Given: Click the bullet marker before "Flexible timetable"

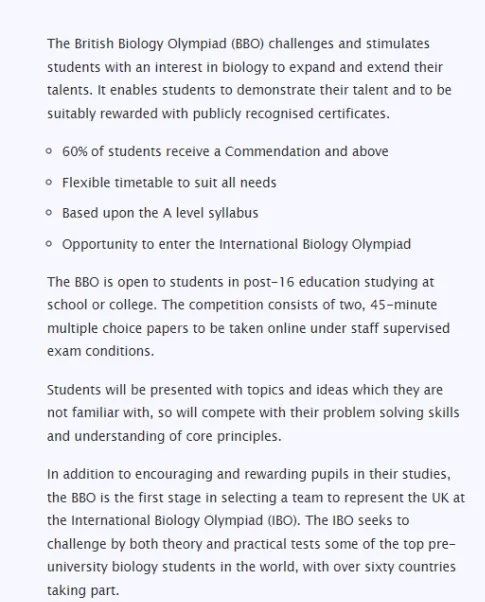Looking at the screenshot, I should tap(49, 182).
